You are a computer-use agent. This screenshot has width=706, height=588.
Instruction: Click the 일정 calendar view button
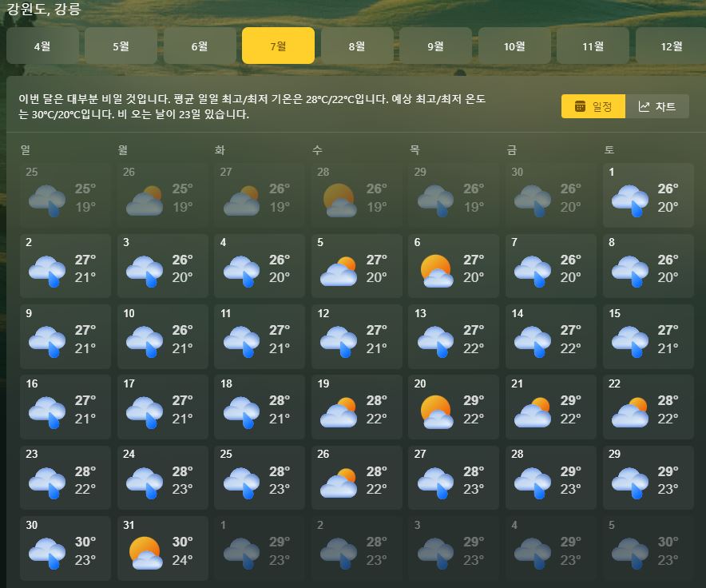(593, 106)
